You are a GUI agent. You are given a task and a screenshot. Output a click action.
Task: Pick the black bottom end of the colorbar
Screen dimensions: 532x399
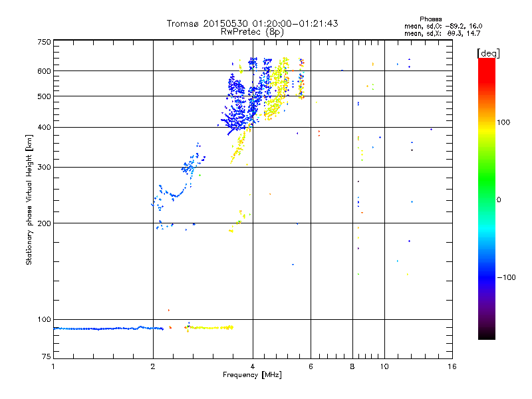pos(486,336)
